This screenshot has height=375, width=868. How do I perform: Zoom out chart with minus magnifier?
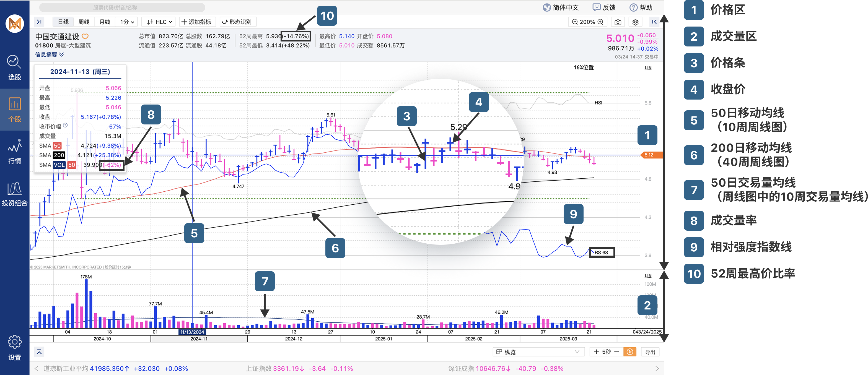575,22
